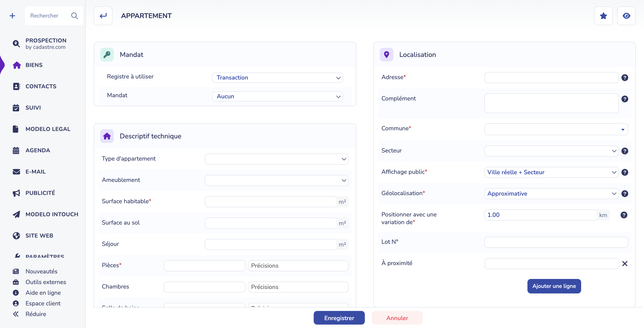Expand the Type d'appartement dropdown
This screenshot has height=328, width=644.
click(x=276, y=159)
